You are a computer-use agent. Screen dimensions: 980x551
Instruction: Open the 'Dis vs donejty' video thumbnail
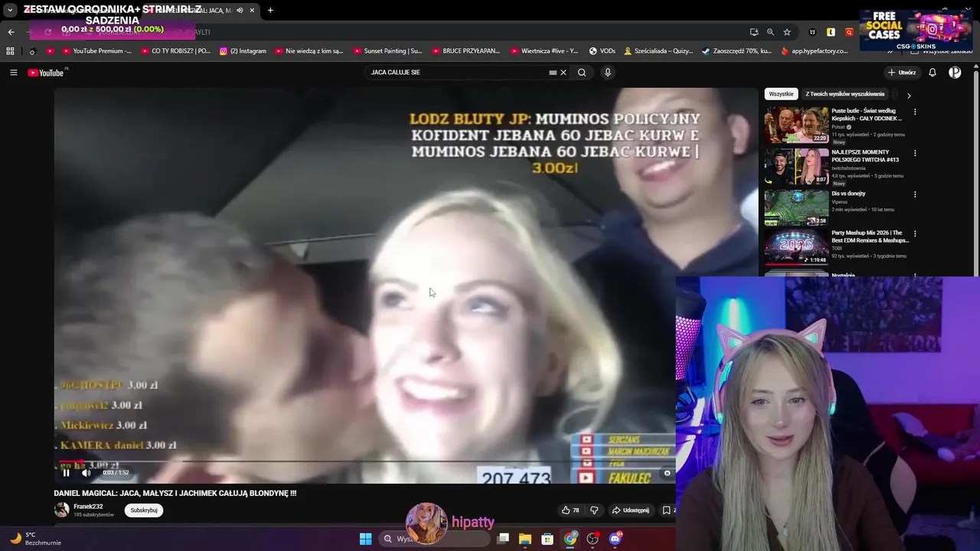click(x=796, y=207)
